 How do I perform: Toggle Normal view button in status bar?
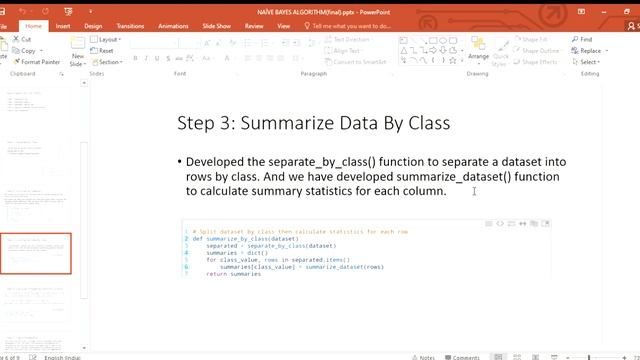click(498, 357)
